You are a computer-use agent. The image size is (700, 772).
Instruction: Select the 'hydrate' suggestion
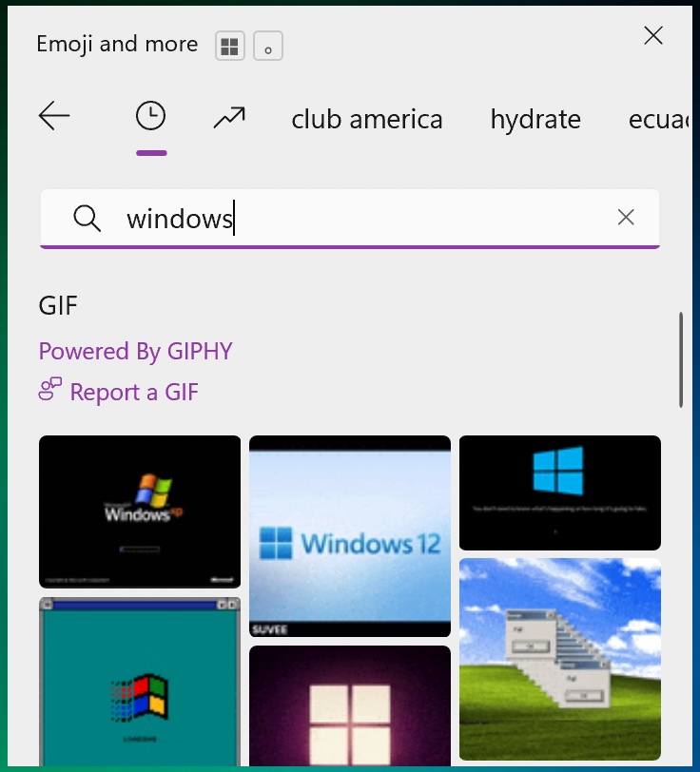535,119
